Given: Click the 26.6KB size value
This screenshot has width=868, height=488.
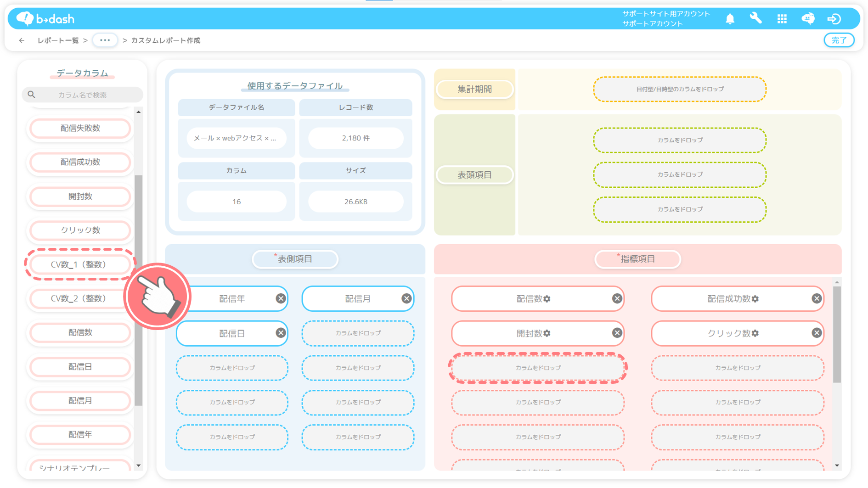Looking at the screenshot, I should click(x=356, y=202).
